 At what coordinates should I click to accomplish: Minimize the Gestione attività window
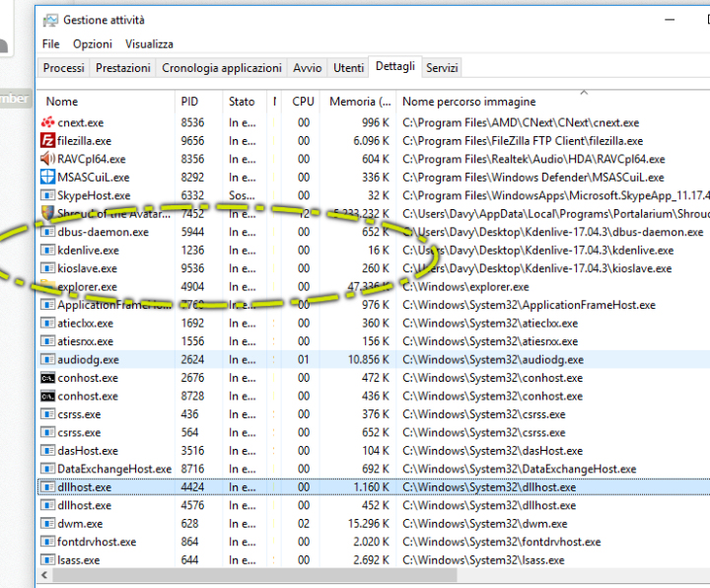pyautogui.click(x=670, y=20)
